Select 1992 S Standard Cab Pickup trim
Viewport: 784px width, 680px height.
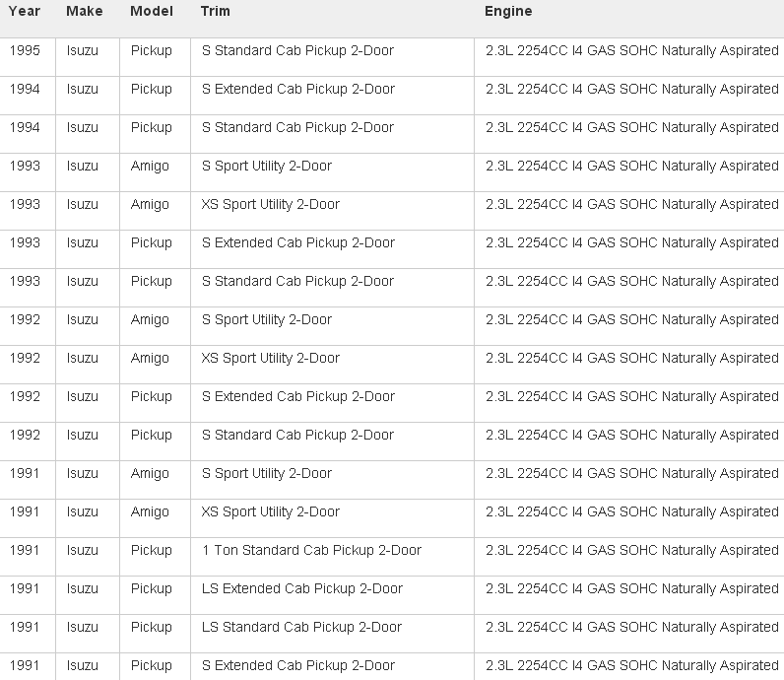tap(297, 435)
